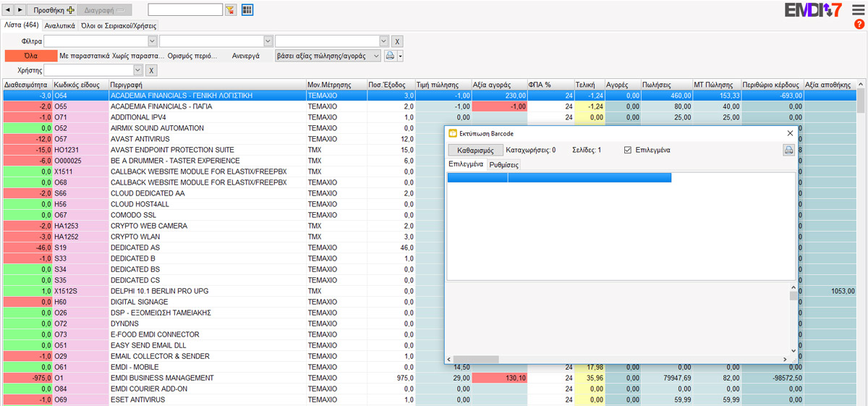Screen dimensions: 868x406
Task: Sort by Κωδικός είδους column header
Action: [x=80, y=85]
